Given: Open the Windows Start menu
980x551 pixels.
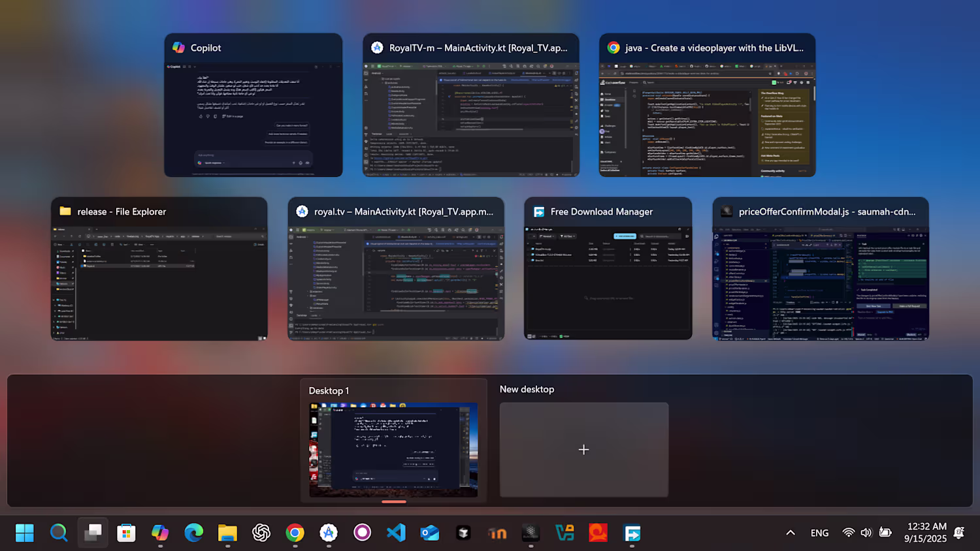Looking at the screenshot, I should [25, 533].
